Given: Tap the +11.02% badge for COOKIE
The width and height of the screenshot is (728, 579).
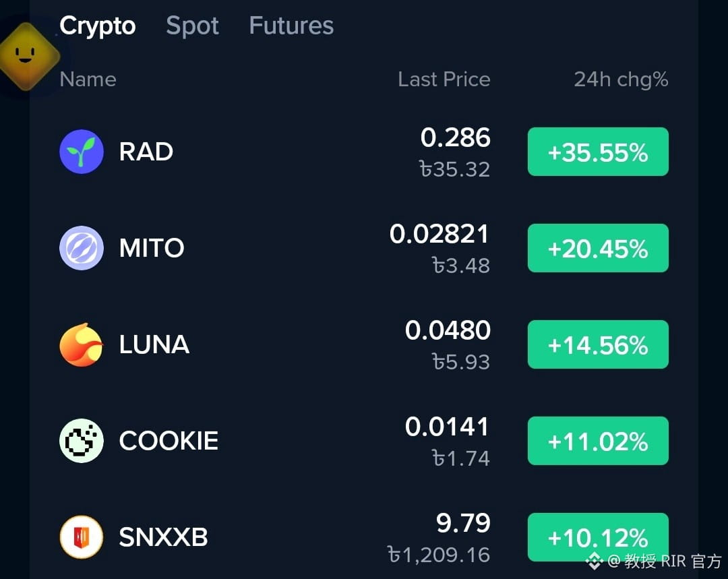Looking at the screenshot, I should pyautogui.click(x=598, y=441).
